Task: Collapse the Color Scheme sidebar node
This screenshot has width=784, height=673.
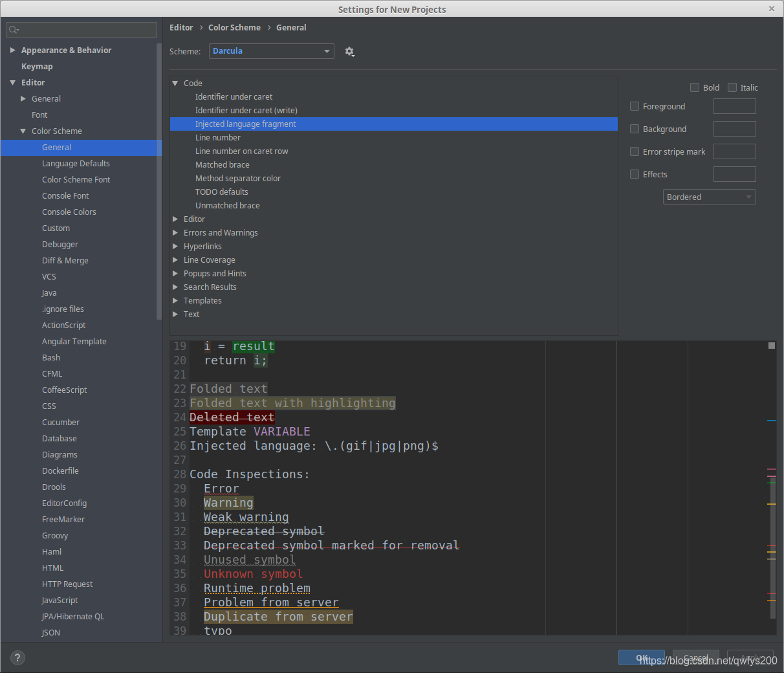Action: point(23,131)
